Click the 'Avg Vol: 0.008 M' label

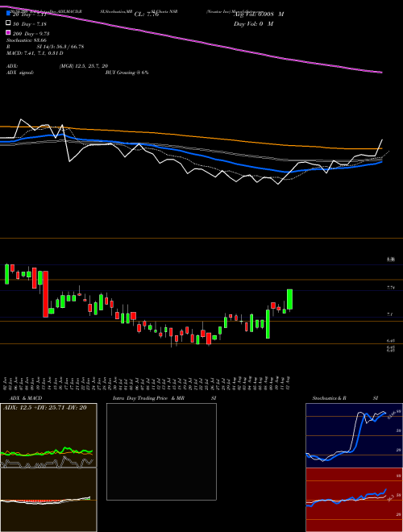[259, 15]
